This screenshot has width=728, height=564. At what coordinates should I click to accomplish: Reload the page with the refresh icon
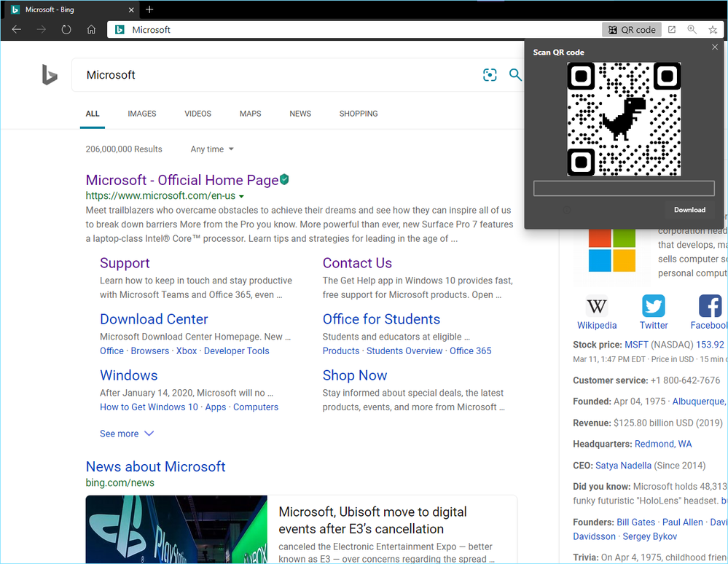pyautogui.click(x=66, y=30)
